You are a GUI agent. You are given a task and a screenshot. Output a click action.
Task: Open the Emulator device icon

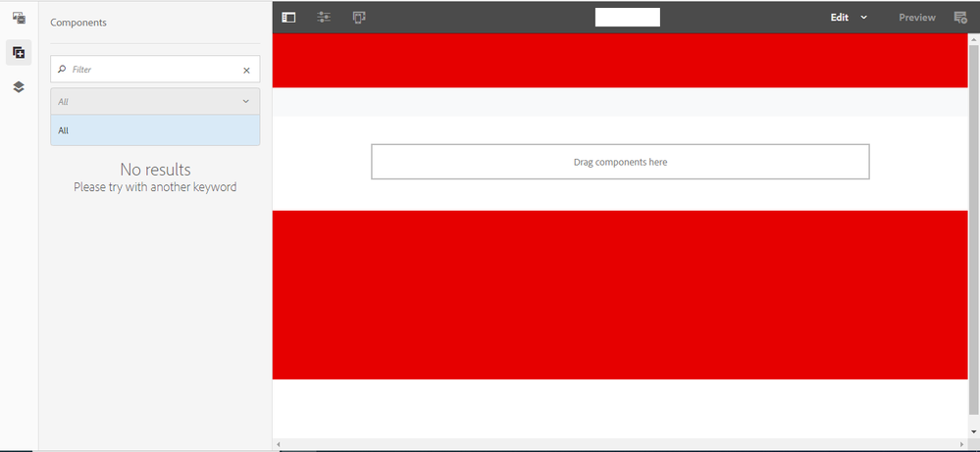359,18
